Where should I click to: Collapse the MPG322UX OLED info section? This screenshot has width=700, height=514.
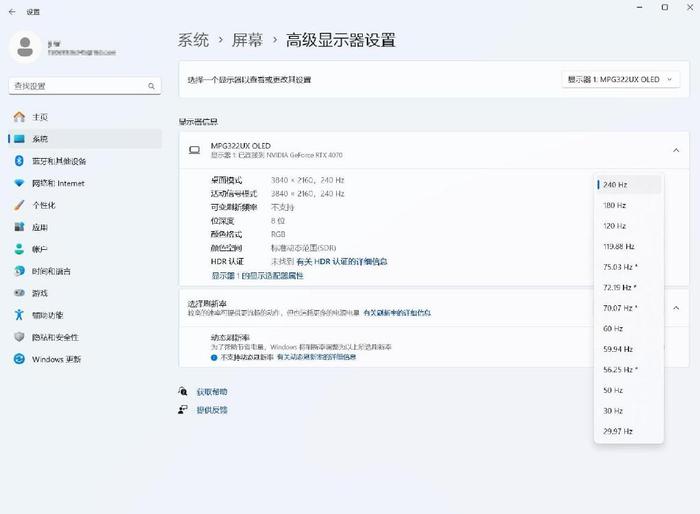pyautogui.click(x=676, y=150)
